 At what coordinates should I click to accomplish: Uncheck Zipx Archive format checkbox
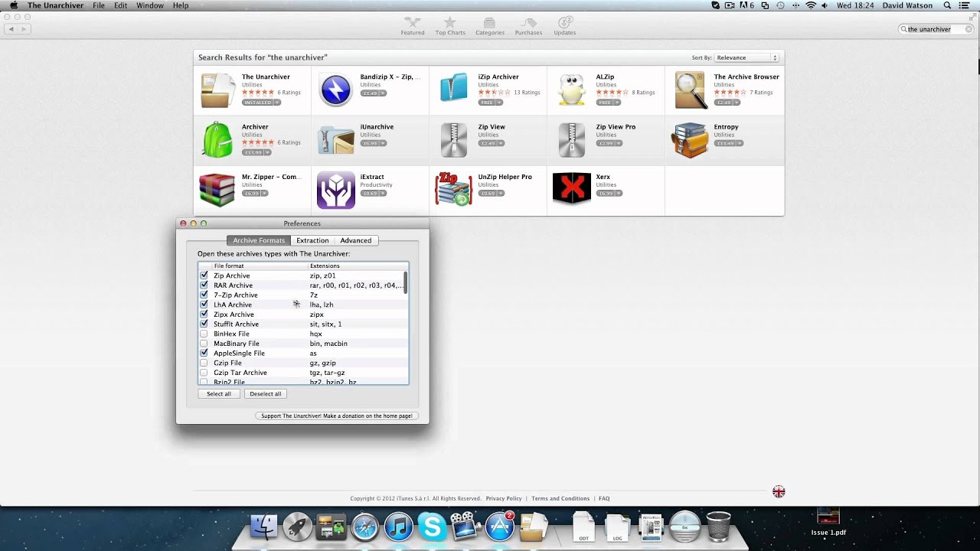204,314
